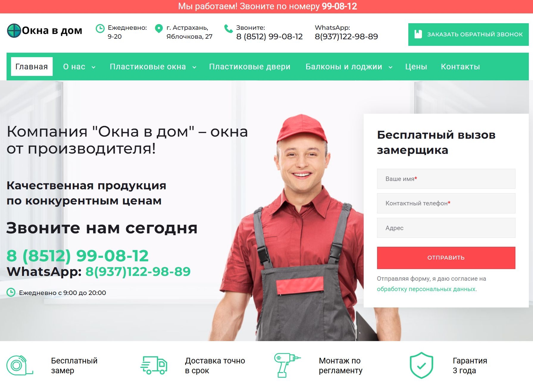Expand the Пластиковые окна menu chevron

click(194, 67)
